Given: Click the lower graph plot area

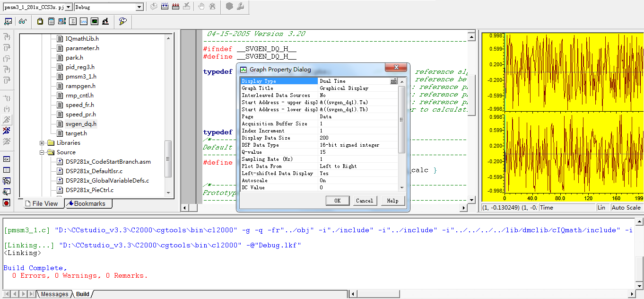Looking at the screenshot, I should 573,153.
